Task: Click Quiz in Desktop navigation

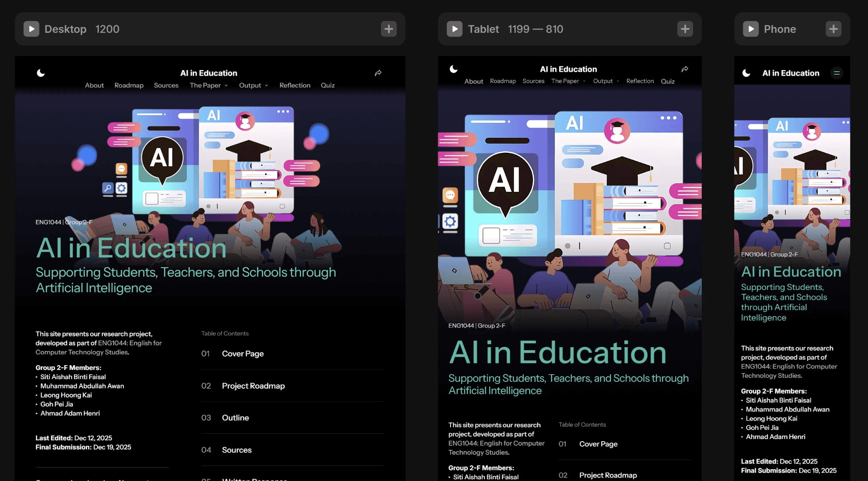Action: [x=327, y=85]
